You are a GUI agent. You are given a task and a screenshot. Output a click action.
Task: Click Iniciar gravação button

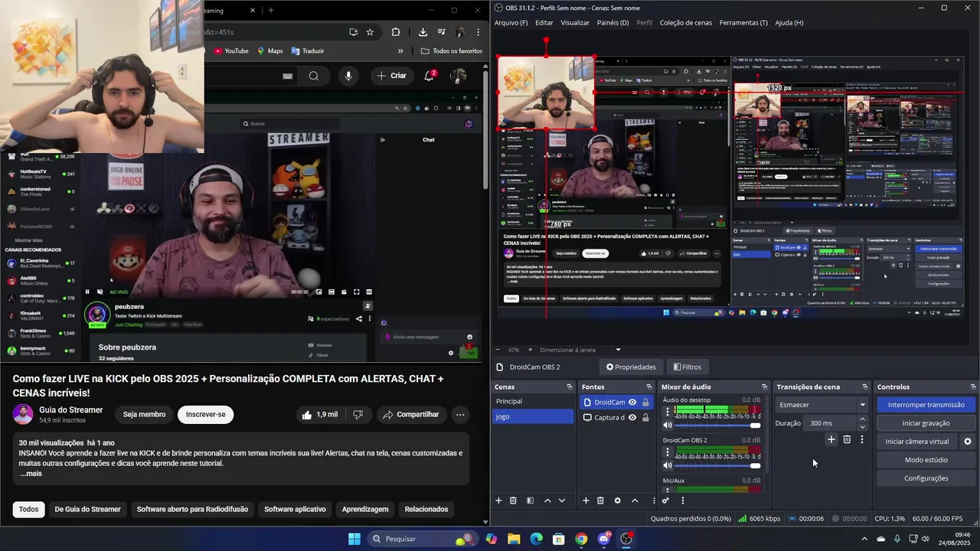(926, 423)
